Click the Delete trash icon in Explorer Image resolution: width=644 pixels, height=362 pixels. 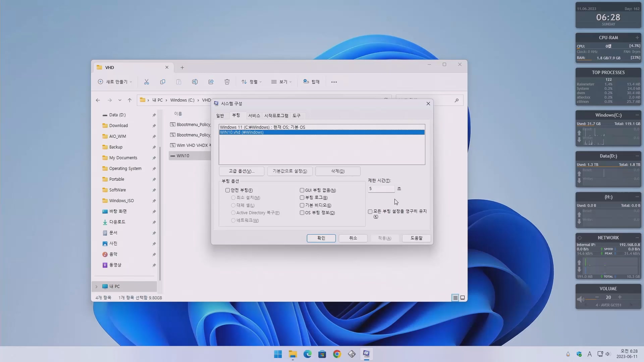[227, 82]
